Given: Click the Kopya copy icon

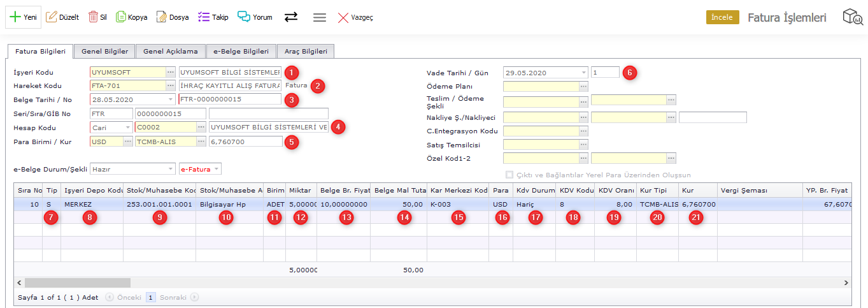Looking at the screenshot, I should (121, 17).
